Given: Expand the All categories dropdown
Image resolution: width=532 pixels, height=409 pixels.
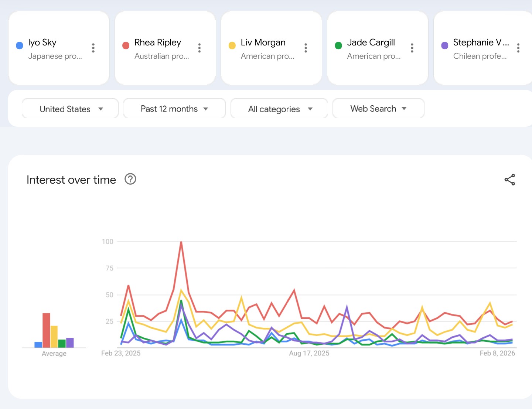Looking at the screenshot, I should pyautogui.click(x=279, y=109).
